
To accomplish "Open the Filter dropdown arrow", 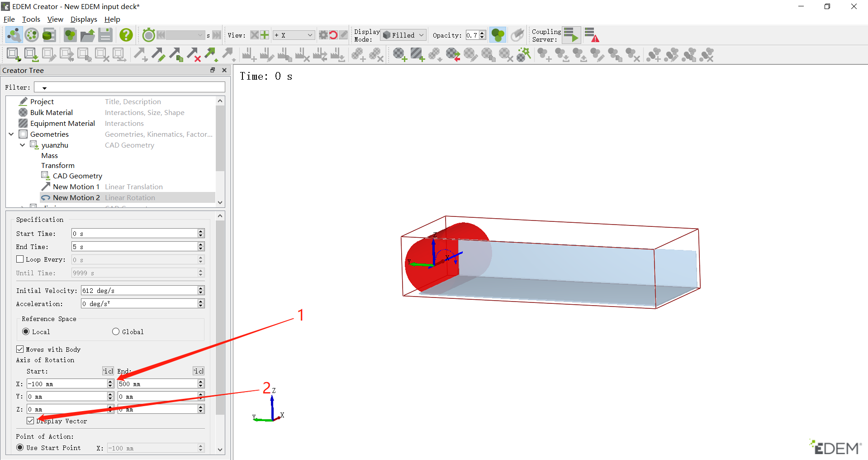I will coord(44,88).
